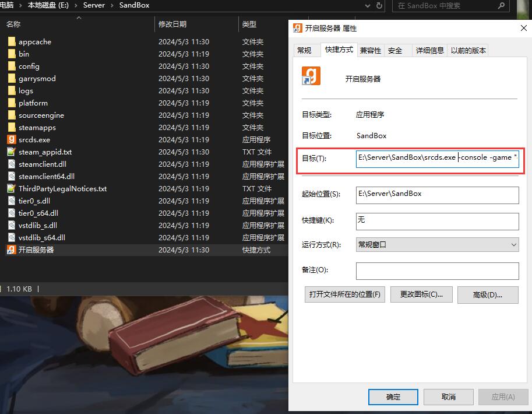The width and height of the screenshot is (532, 414).
Task: Switch to the 以前的版本 tab
Action: coord(468,51)
